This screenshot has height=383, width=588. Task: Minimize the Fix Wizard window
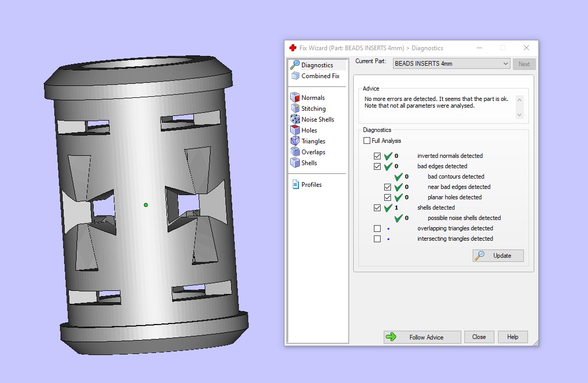click(x=479, y=48)
